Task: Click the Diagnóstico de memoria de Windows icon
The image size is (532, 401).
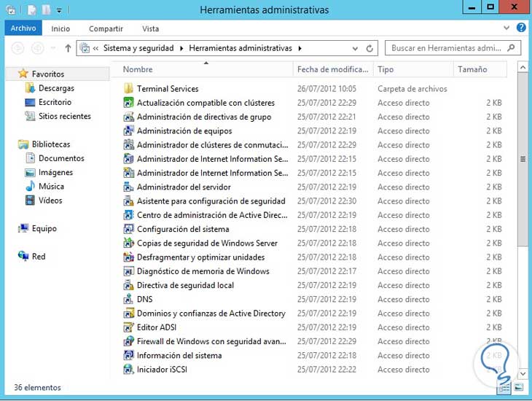Action: [x=128, y=271]
